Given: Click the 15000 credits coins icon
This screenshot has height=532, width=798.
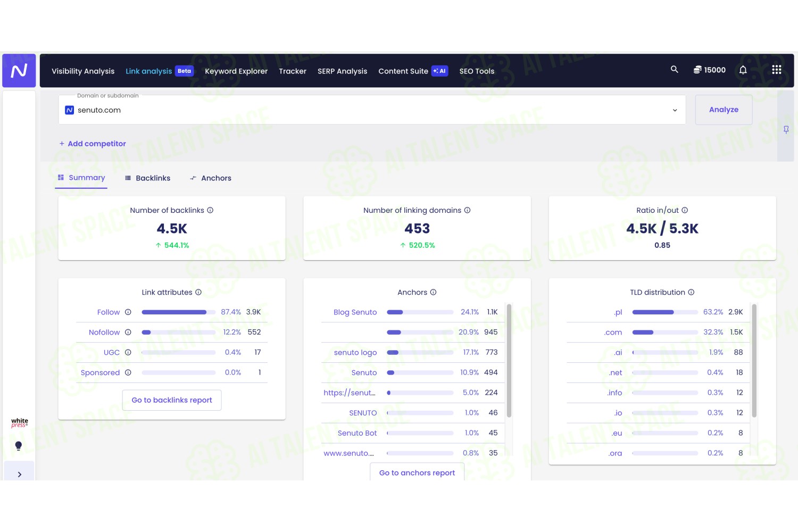Looking at the screenshot, I should click(697, 70).
